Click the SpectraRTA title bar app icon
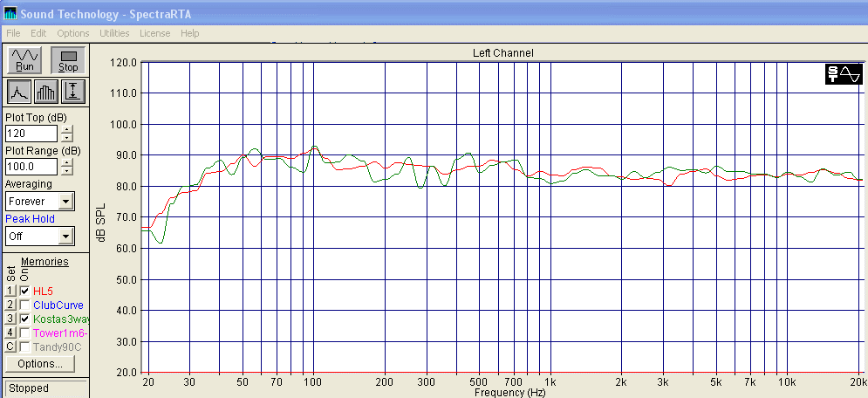 (x=10, y=14)
